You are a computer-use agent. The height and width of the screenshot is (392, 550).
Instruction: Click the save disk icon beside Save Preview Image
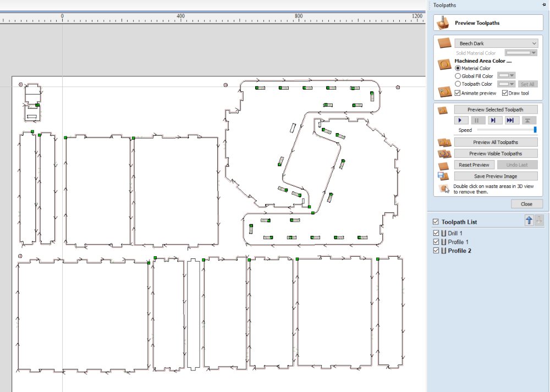(443, 176)
